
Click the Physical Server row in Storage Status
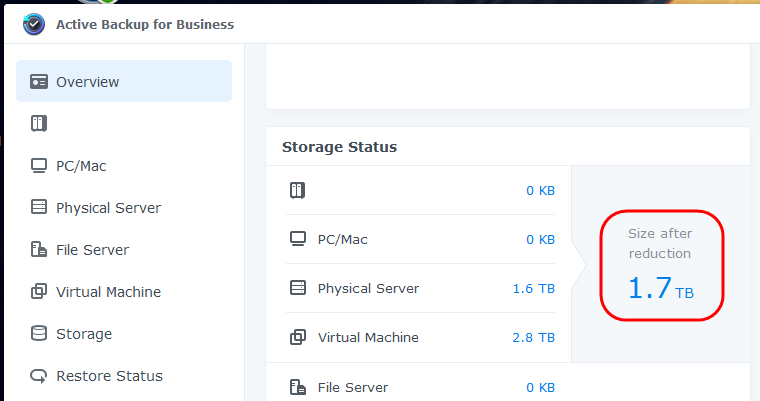[420, 288]
